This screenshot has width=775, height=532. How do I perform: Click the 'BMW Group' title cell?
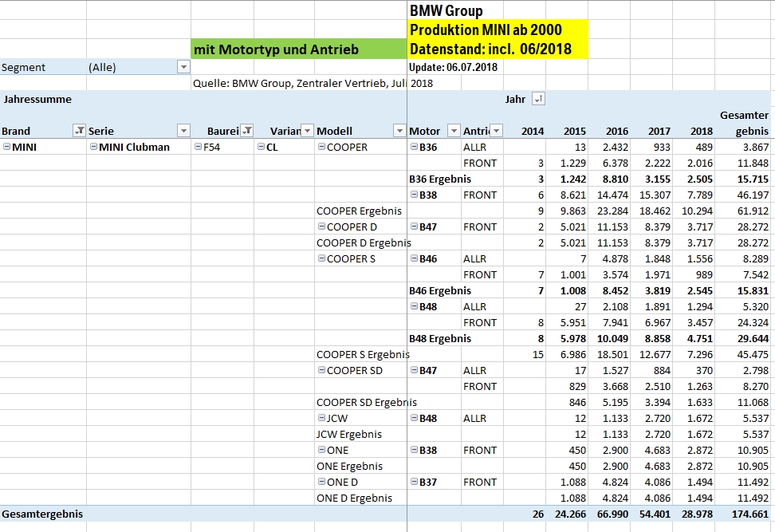point(446,10)
